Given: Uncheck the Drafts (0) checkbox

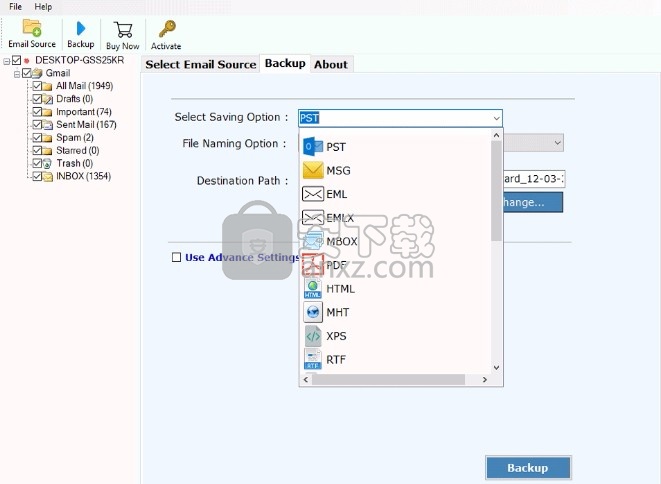Looking at the screenshot, I should click(37, 99).
